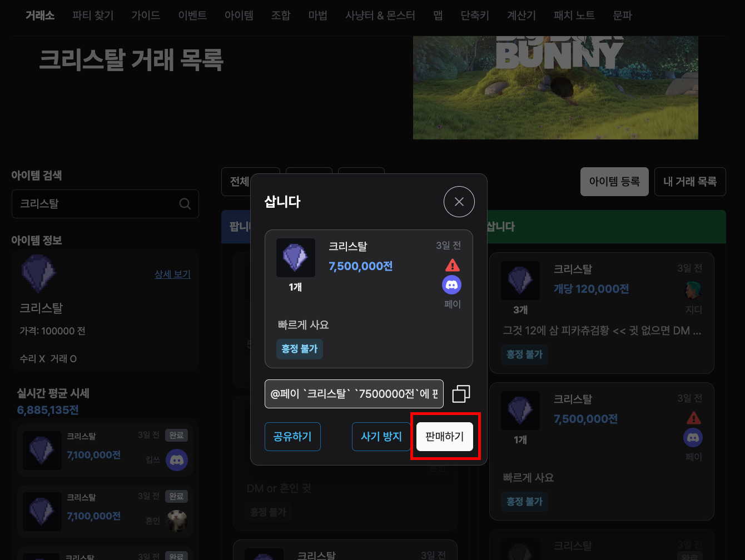Click the 사기 방지 button
This screenshot has height=560, width=745.
(381, 437)
